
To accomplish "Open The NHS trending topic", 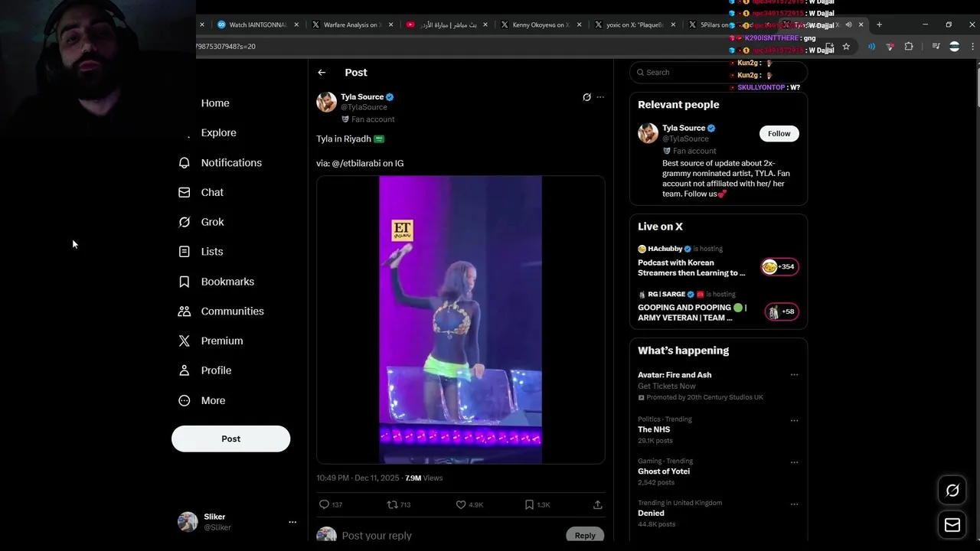I will (654, 429).
